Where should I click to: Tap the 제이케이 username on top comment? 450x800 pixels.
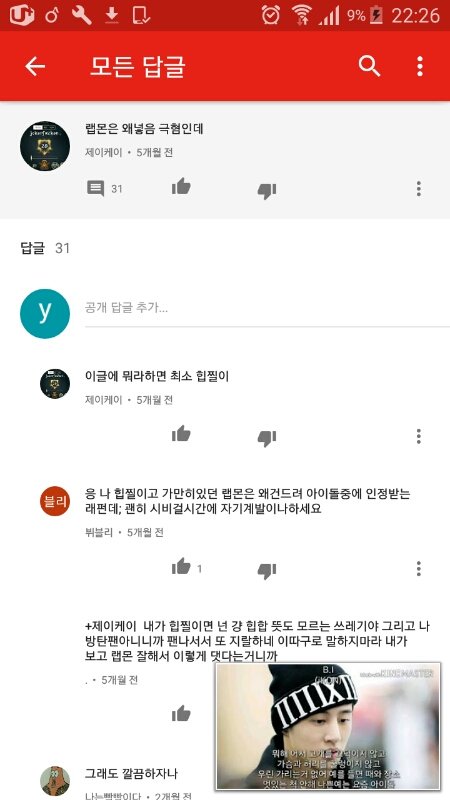[104, 153]
